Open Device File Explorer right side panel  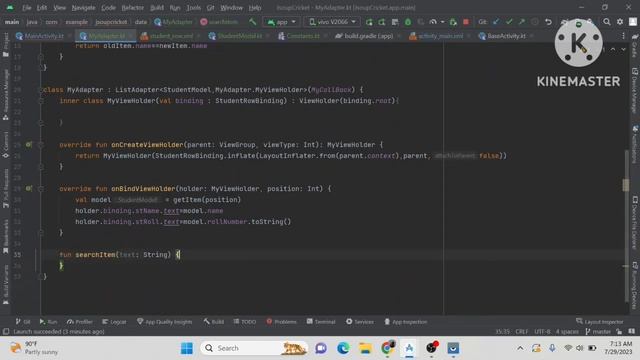point(635,223)
